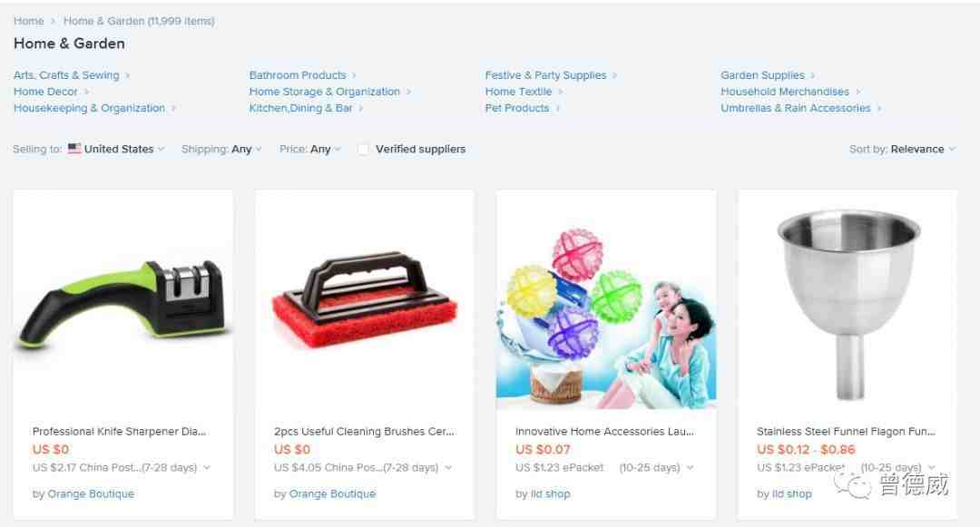Screen dimensions: 980x527
Task: Click the breadcrumb arrow after Home
Action: pos(54,21)
